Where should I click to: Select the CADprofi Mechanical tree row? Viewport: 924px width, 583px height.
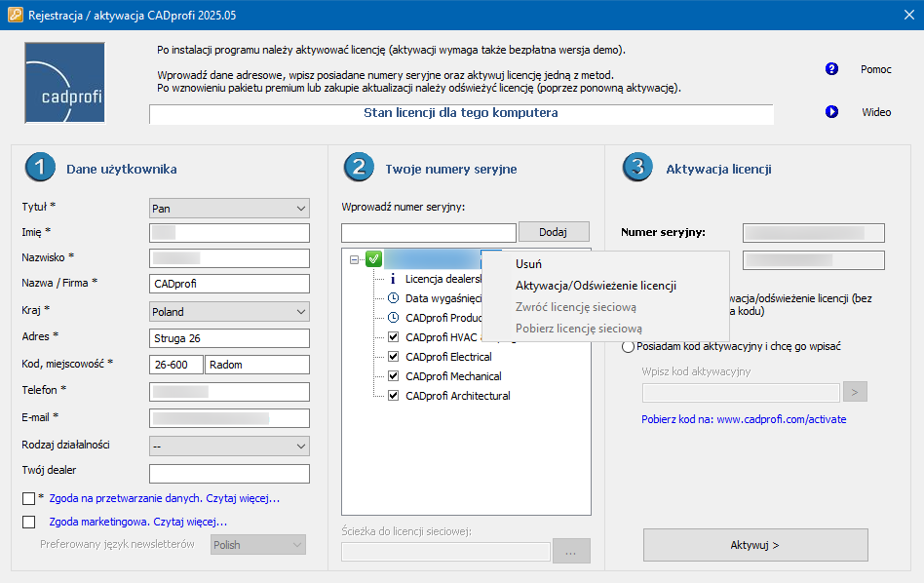coord(453,376)
